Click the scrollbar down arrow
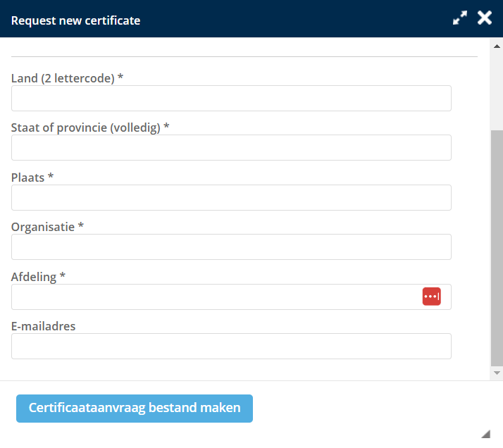The image size is (503, 448). 497,372
